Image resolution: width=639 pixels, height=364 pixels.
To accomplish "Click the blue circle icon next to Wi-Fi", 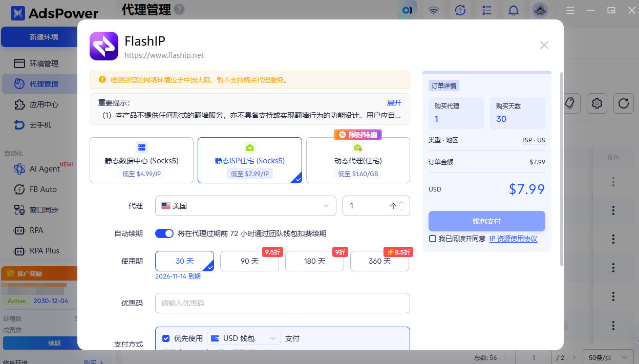I will point(407,10).
